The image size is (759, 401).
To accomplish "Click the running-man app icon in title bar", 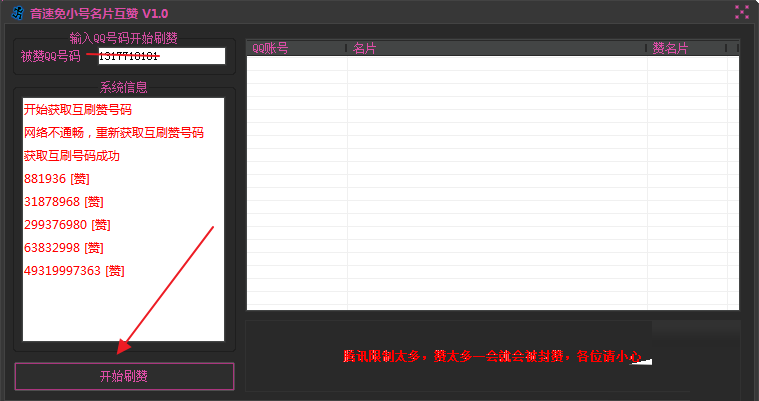I will (18, 13).
